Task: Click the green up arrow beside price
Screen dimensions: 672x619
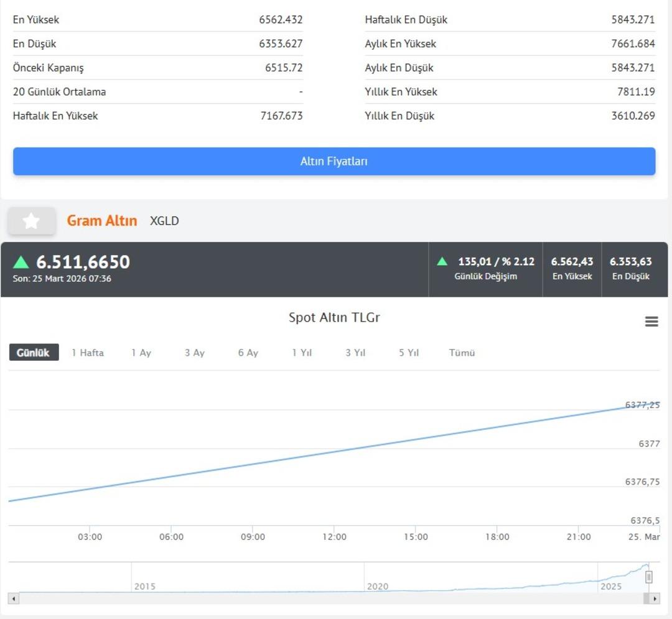Action: coord(21,262)
